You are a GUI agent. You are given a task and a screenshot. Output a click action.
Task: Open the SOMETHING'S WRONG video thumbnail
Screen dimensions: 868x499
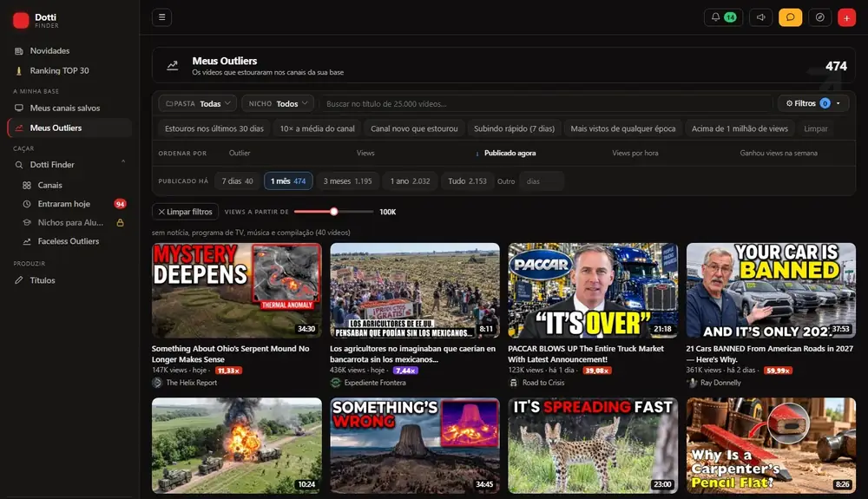pyautogui.click(x=415, y=445)
